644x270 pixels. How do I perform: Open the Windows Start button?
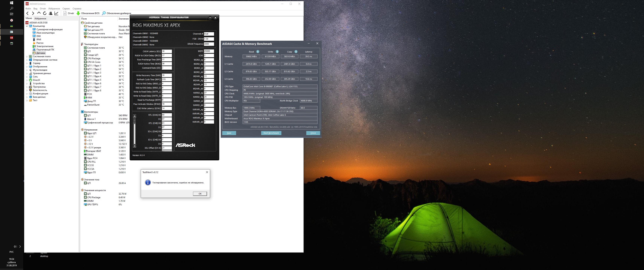coord(11,3)
